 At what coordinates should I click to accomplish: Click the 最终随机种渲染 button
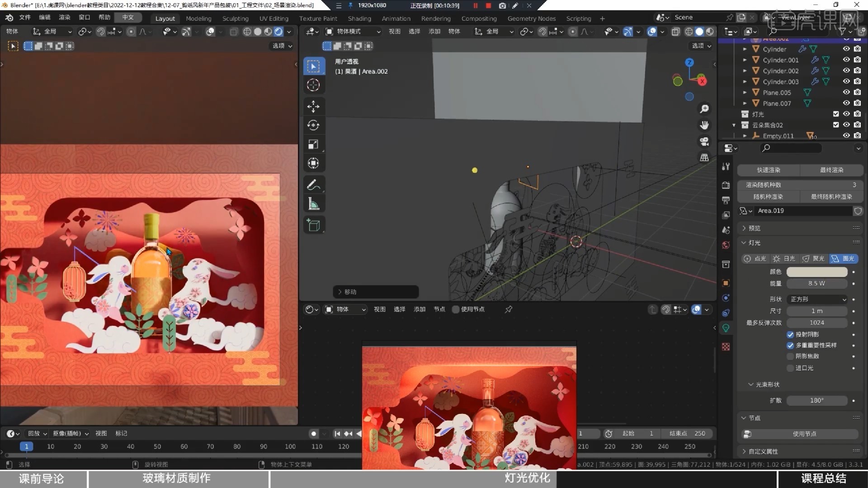coord(832,197)
